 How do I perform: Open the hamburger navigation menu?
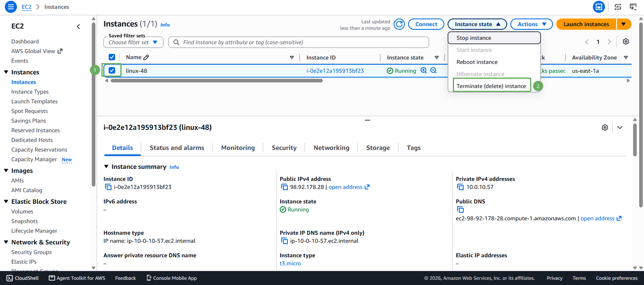click(11, 7)
